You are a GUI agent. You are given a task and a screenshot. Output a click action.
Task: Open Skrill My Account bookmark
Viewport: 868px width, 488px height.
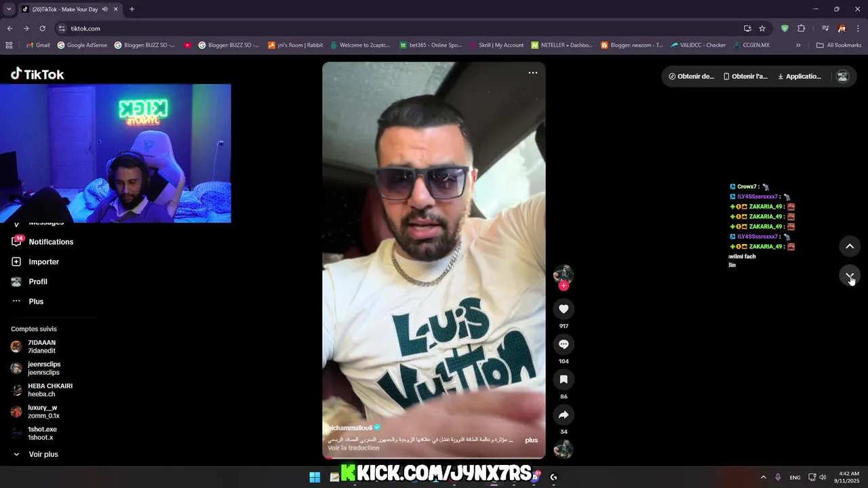click(x=496, y=45)
